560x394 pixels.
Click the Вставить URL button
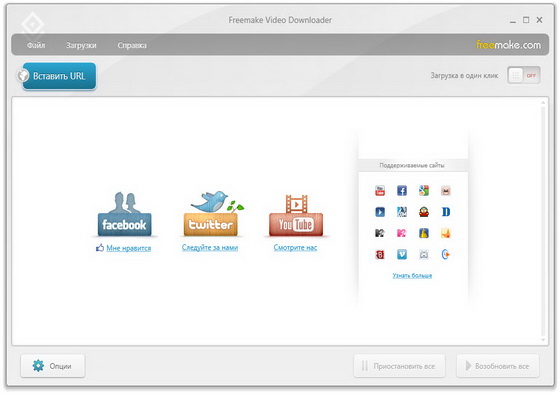point(59,76)
